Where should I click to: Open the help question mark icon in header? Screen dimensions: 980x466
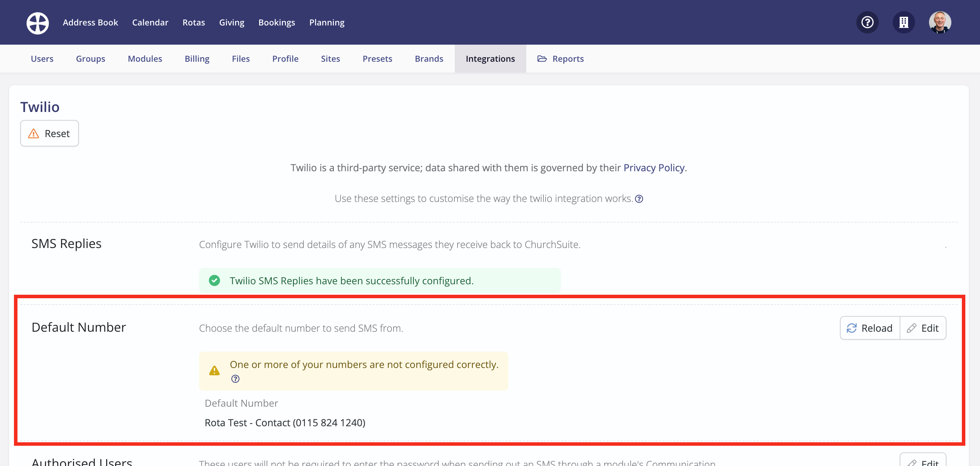(x=867, y=22)
